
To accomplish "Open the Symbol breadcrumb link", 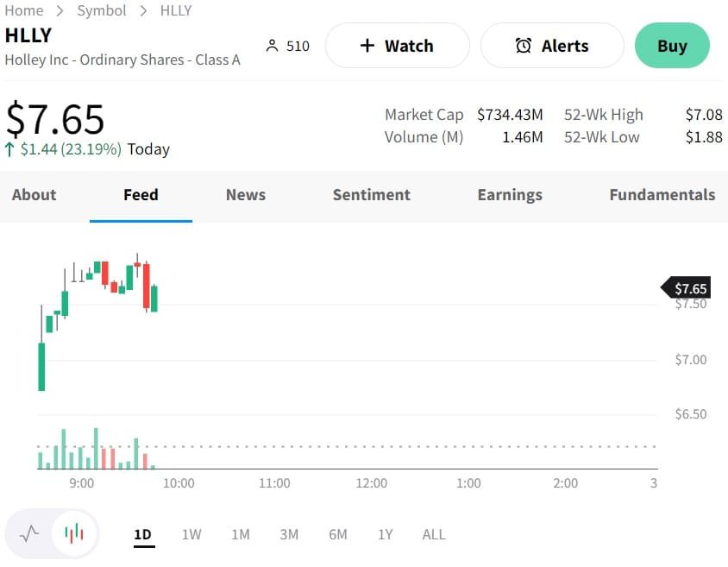I will tap(102, 10).
